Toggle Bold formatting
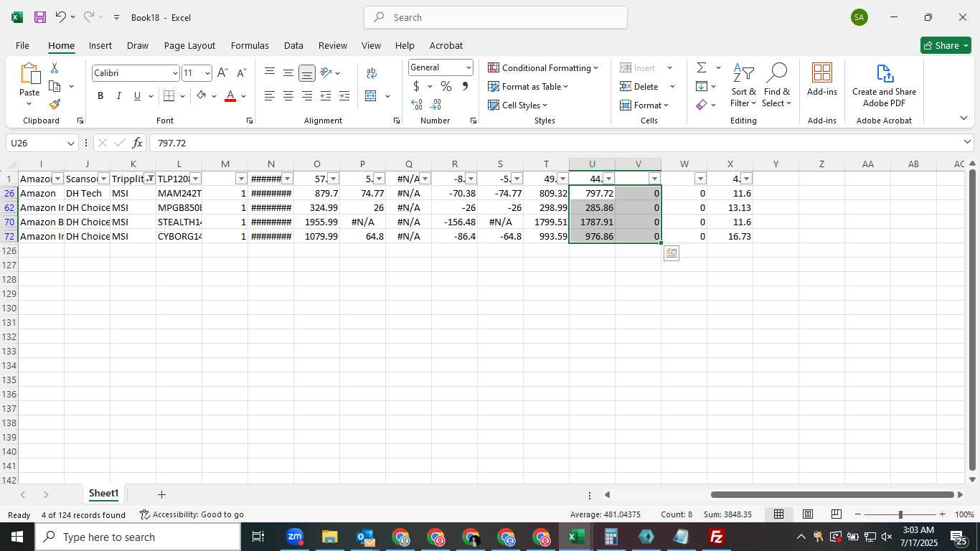Viewport: 980px width, 551px height. pyautogui.click(x=100, y=96)
